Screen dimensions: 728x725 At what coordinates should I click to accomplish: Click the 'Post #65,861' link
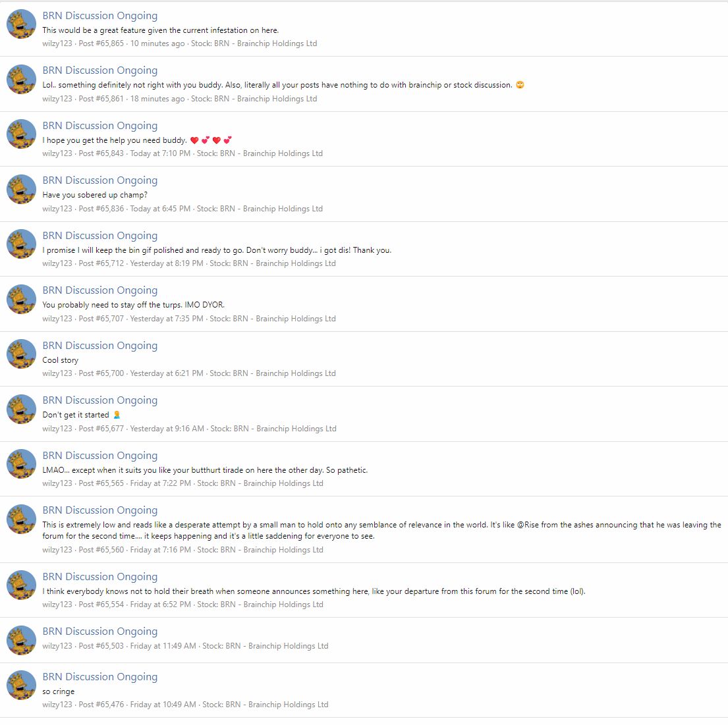pos(101,99)
